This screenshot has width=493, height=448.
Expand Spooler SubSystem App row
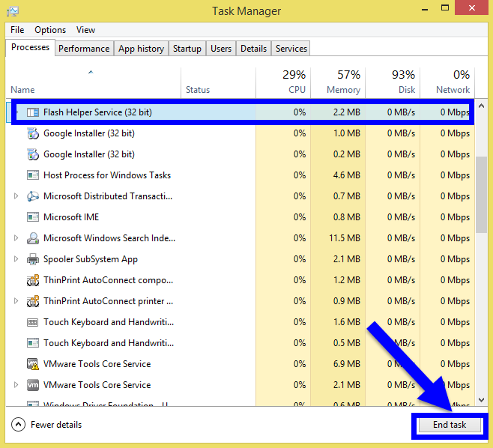click(16, 259)
